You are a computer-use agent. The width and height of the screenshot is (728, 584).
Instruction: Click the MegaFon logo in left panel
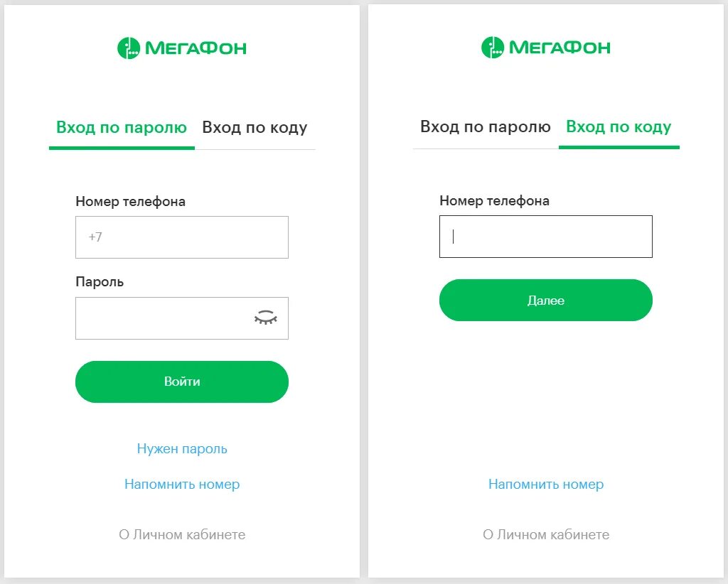coord(181,48)
